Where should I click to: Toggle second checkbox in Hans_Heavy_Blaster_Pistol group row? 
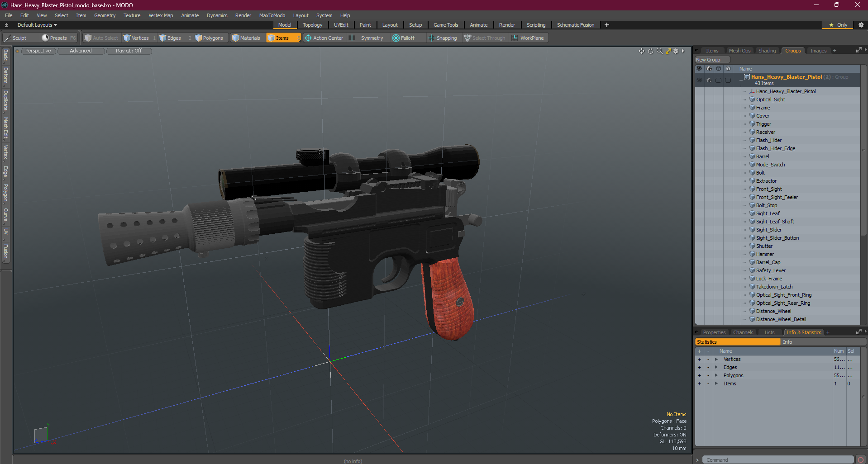tap(728, 80)
